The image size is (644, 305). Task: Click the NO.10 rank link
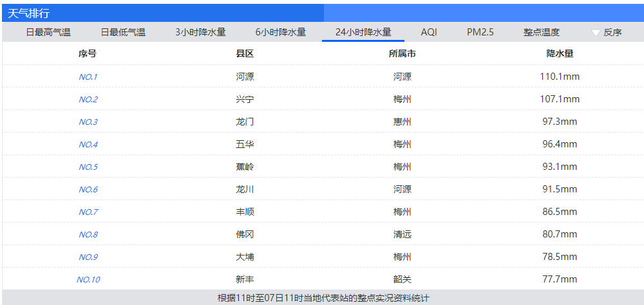[x=88, y=280]
